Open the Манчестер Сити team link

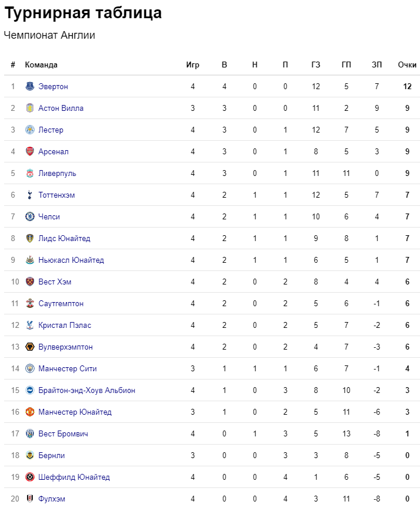coord(67,368)
